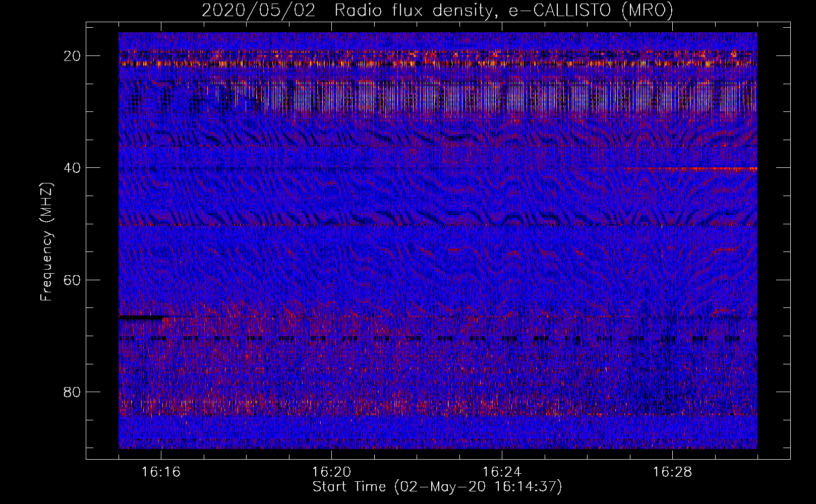Click the '40' frequency tick label
Image resolution: width=816 pixels, height=504 pixels.
tap(72, 168)
